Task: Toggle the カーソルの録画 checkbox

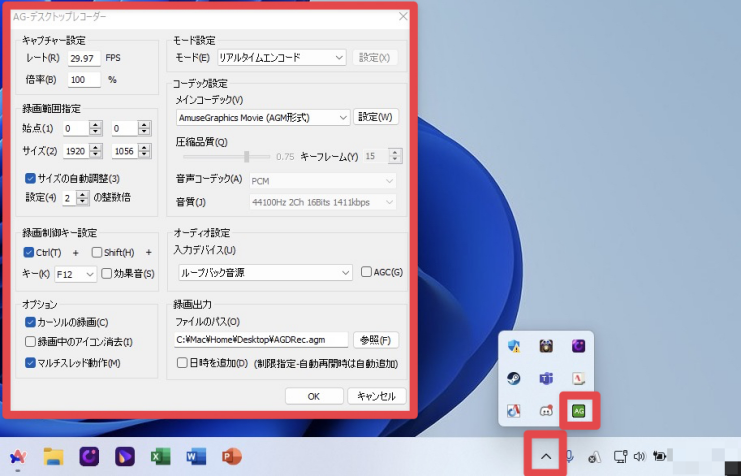Action: click(x=30, y=322)
